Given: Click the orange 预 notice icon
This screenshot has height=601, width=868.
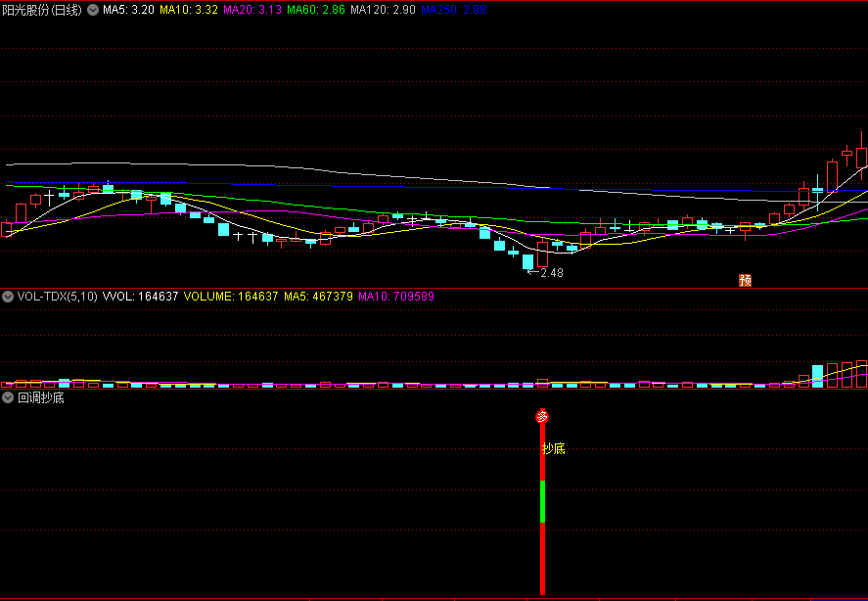Looking at the screenshot, I should click(745, 280).
